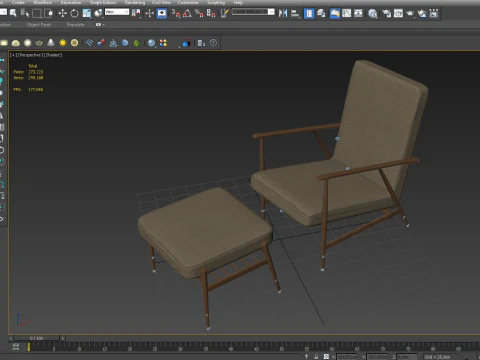The image size is (480, 360).
Task: Activate the Select and Scale tool
Action: click(x=87, y=13)
